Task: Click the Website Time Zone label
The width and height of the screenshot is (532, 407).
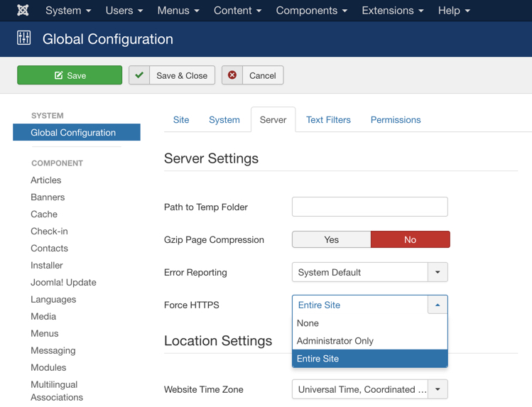Action: tap(204, 389)
